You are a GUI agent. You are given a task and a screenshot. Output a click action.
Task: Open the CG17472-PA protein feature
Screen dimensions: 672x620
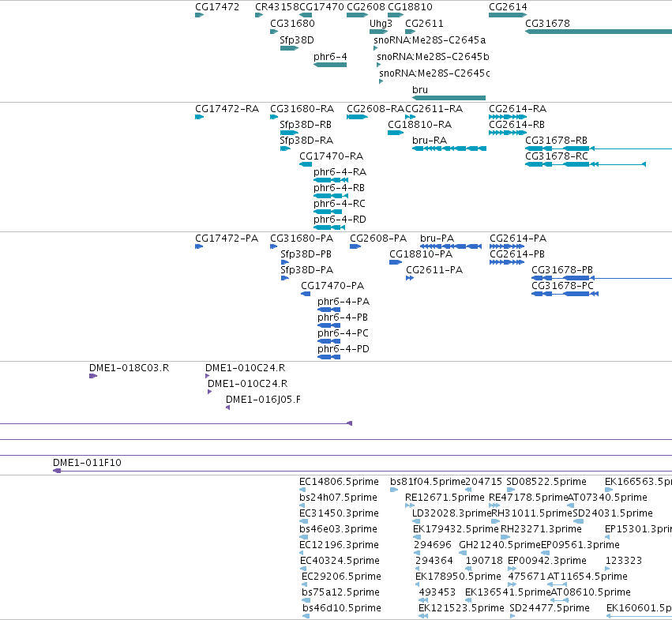pyautogui.click(x=199, y=246)
